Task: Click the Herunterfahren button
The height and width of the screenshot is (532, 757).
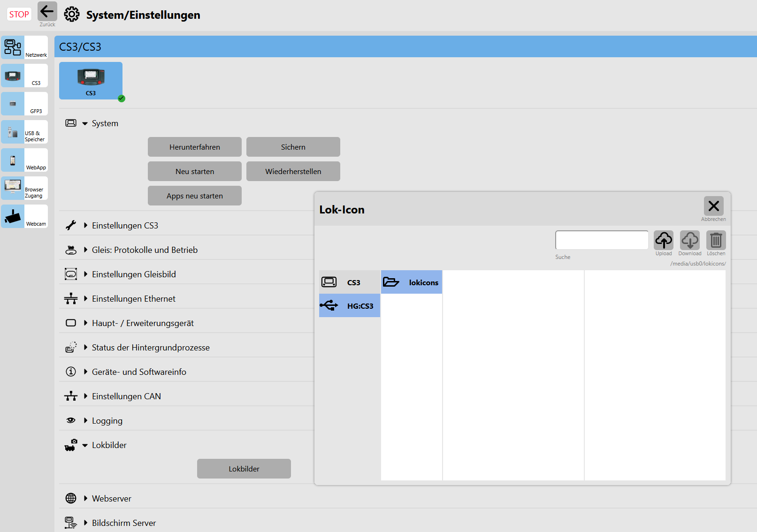Action: 195,147
